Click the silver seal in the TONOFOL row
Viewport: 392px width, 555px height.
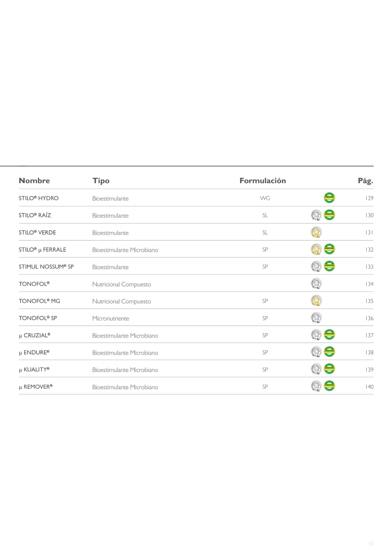[x=316, y=284]
